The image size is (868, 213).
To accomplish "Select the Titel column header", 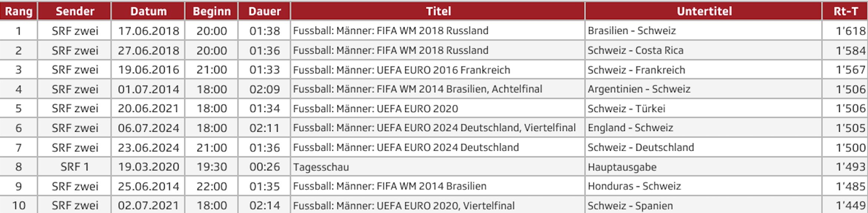I will [x=438, y=11].
